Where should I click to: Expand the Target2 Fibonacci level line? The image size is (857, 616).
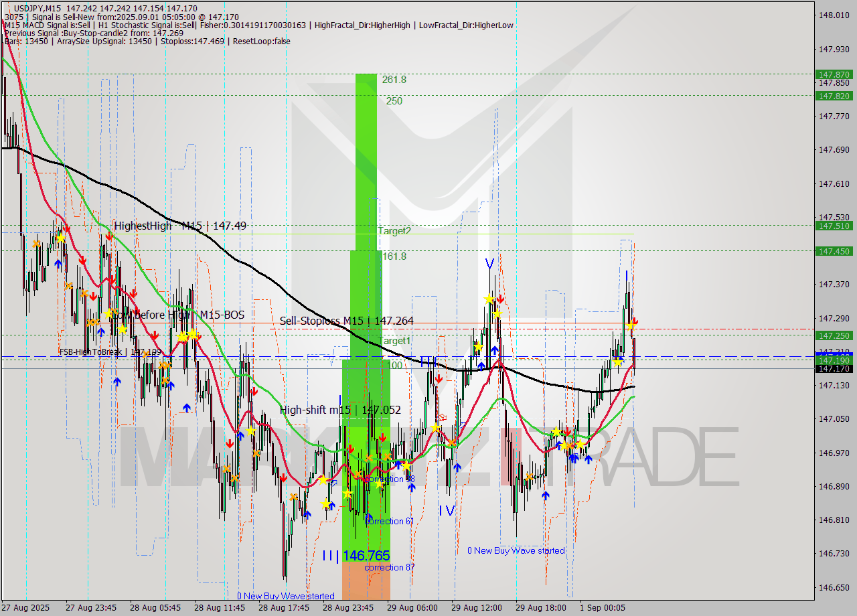[396, 230]
